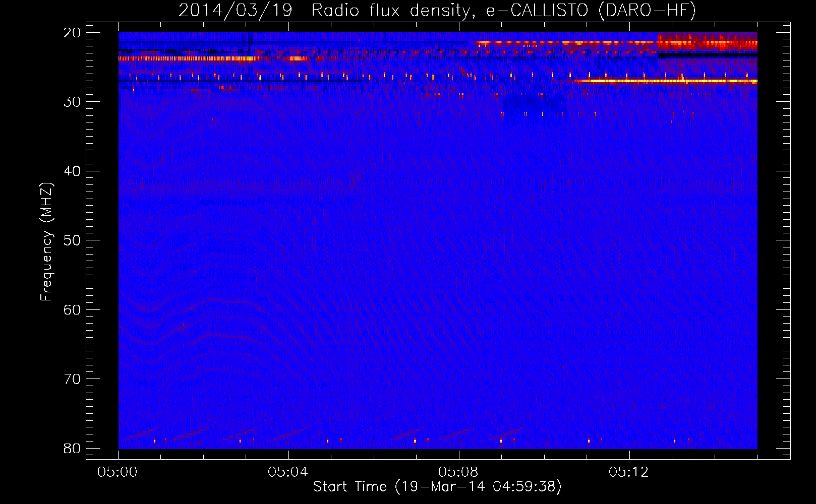The width and height of the screenshot is (816, 504).
Task: Click the '50' frequency axis label
Action: (x=73, y=240)
